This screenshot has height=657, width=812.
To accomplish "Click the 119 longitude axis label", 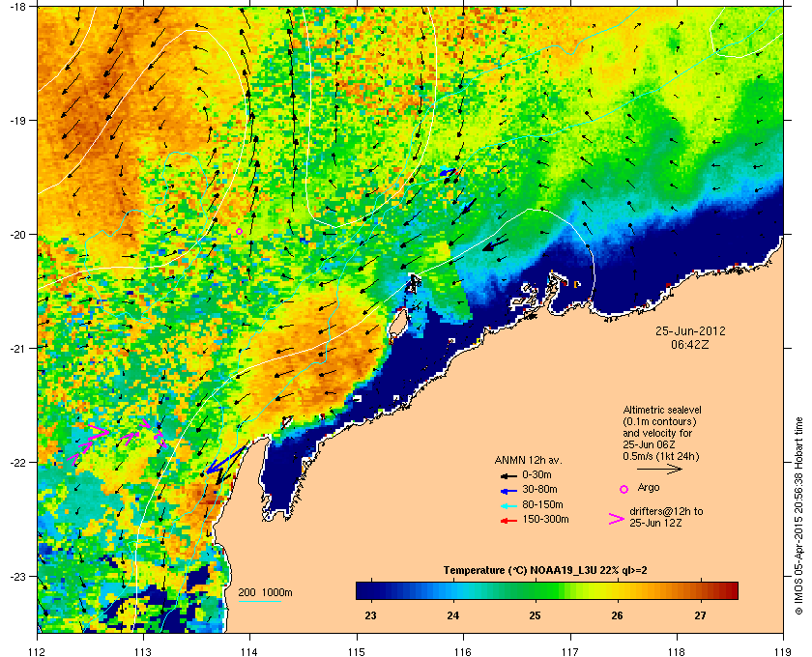I will coord(782,651).
